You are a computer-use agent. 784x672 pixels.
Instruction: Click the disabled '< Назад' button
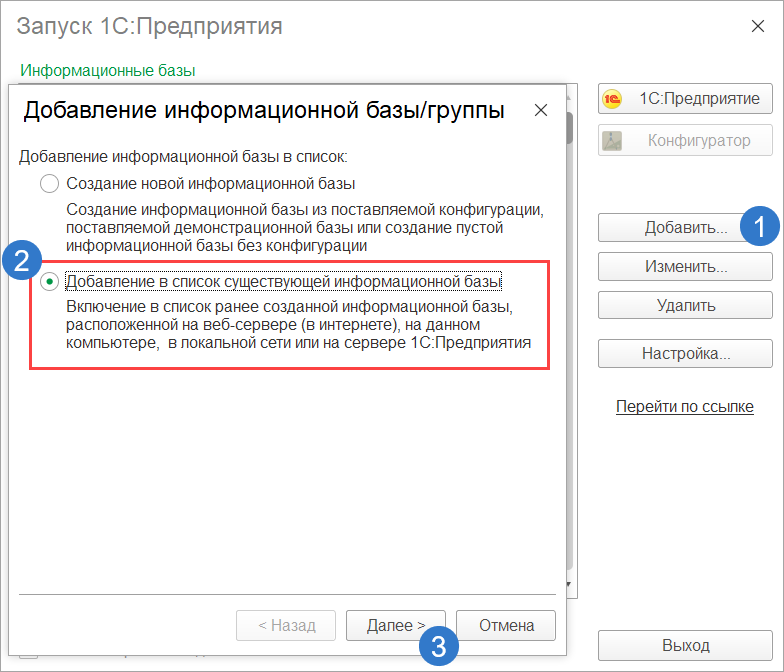286,626
